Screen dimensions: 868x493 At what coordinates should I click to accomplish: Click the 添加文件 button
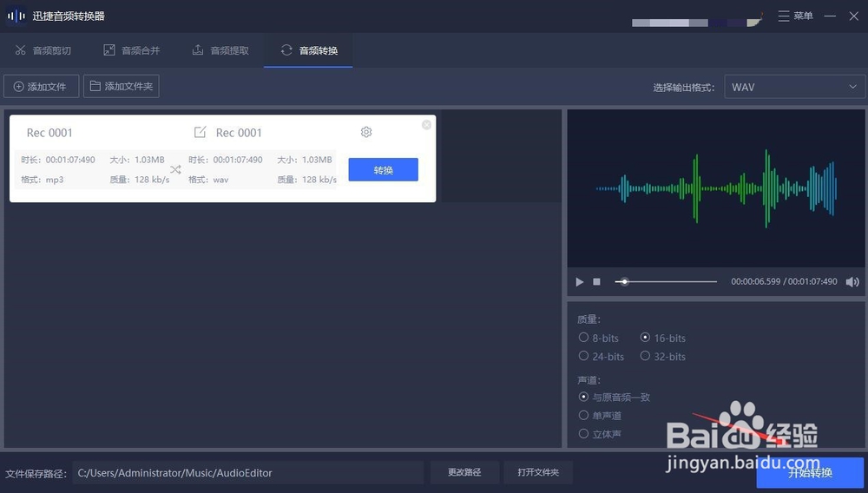41,86
